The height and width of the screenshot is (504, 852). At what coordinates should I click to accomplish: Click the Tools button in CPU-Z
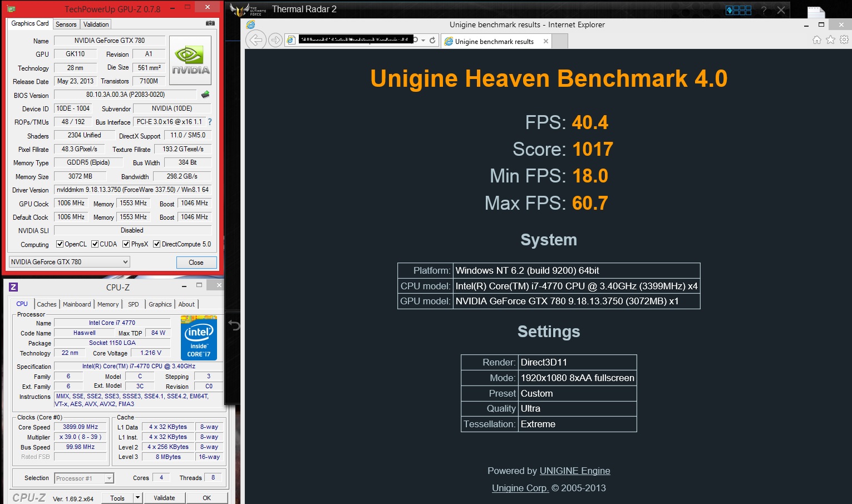117,498
